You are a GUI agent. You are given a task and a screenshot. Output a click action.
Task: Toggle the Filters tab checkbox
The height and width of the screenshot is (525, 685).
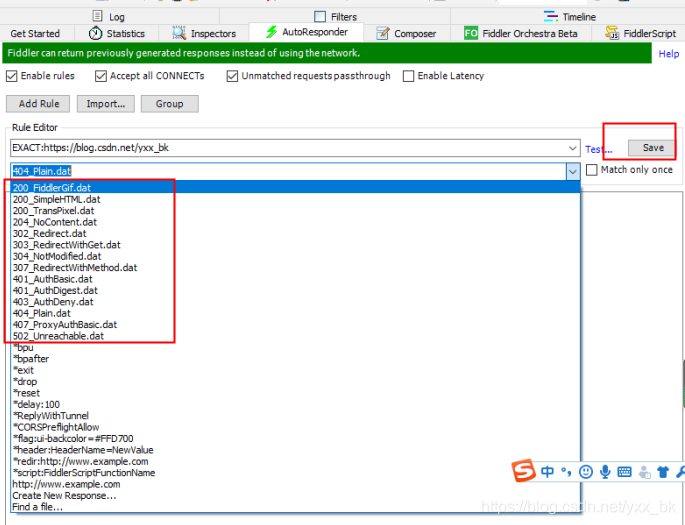click(x=320, y=17)
